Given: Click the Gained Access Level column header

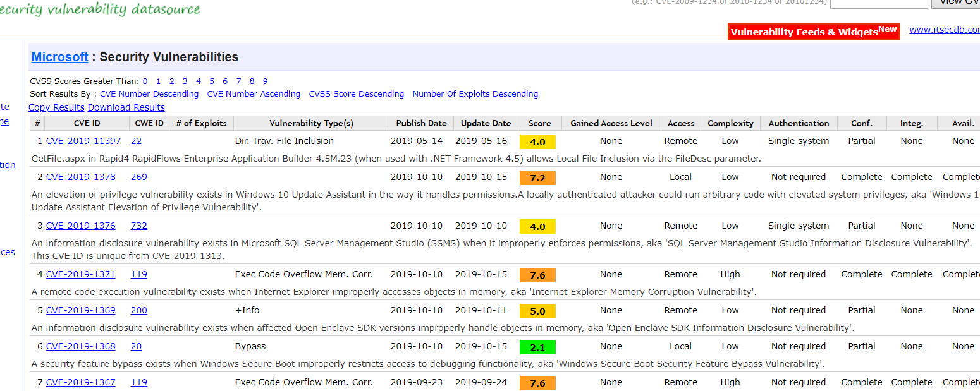Looking at the screenshot, I should click(611, 123).
